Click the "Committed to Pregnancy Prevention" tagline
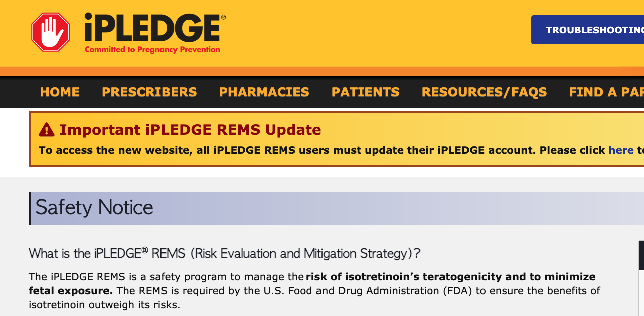 click(x=152, y=50)
